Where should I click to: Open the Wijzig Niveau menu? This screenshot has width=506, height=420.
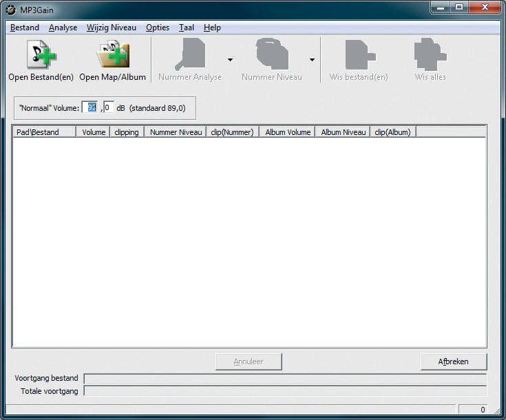pyautogui.click(x=112, y=28)
